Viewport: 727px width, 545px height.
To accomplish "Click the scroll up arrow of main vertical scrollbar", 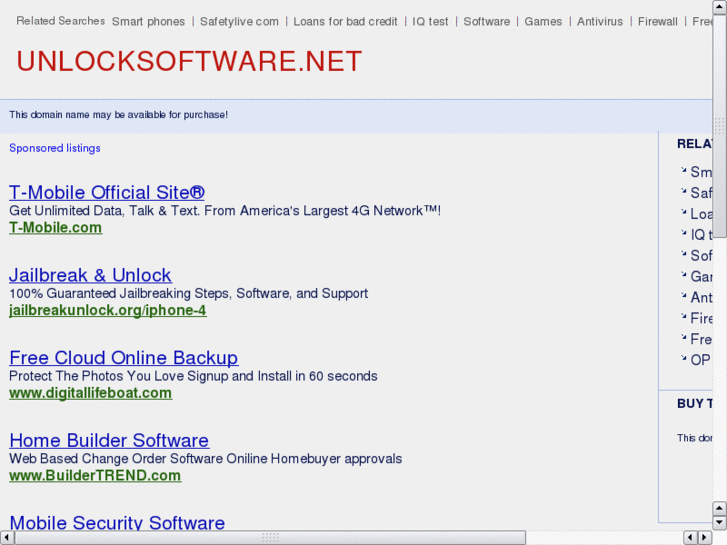I will coord(720,6).
